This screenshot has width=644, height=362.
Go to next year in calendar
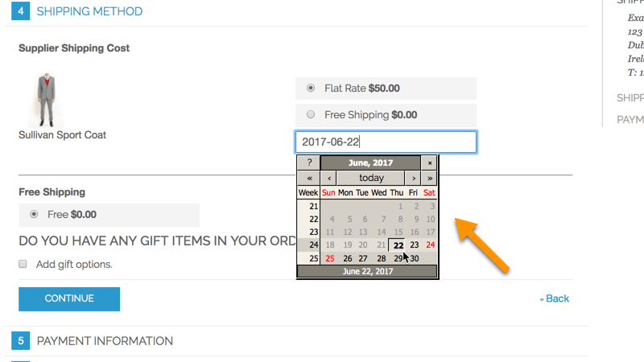tap(430, 178)
